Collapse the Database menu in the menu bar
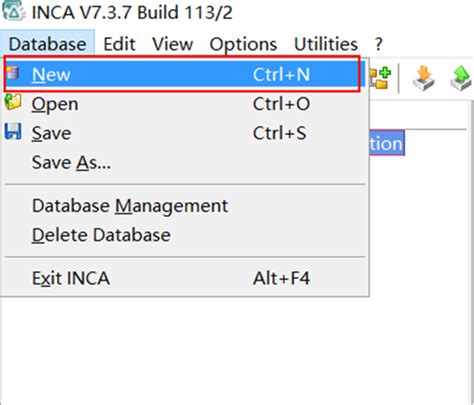474x405 pixels. (47, 44)
